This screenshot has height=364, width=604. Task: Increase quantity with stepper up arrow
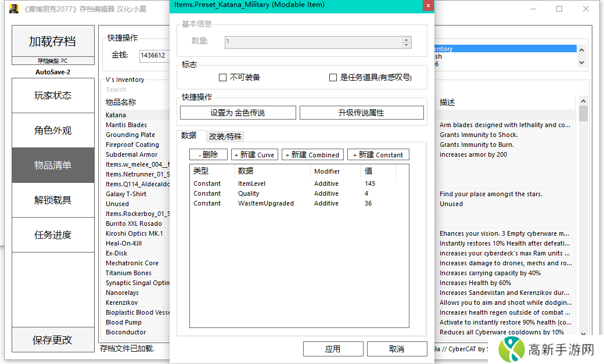407,39
